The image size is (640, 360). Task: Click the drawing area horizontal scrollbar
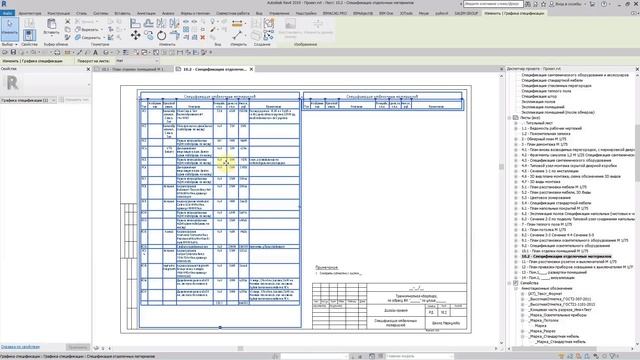(240, 349)
